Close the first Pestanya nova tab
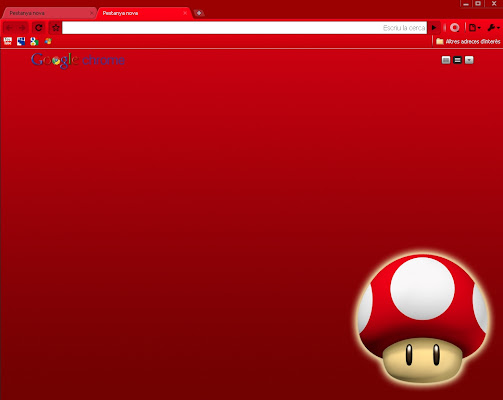Image resolution: width=503 pixels, height=400 pixels. pyautogui.click(x=91, y=13)
